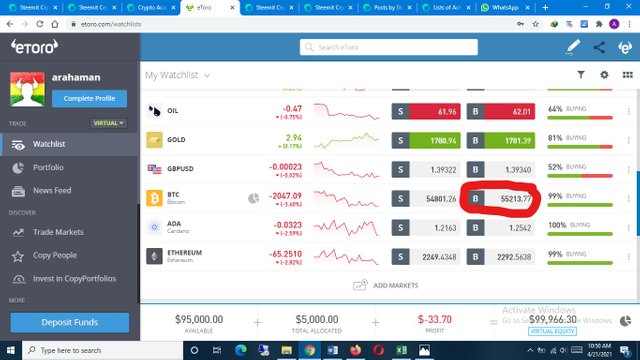640x360 pixels.
Task: Switch to the WhatsApp browser tab
Action: click(x=505, y=7)
